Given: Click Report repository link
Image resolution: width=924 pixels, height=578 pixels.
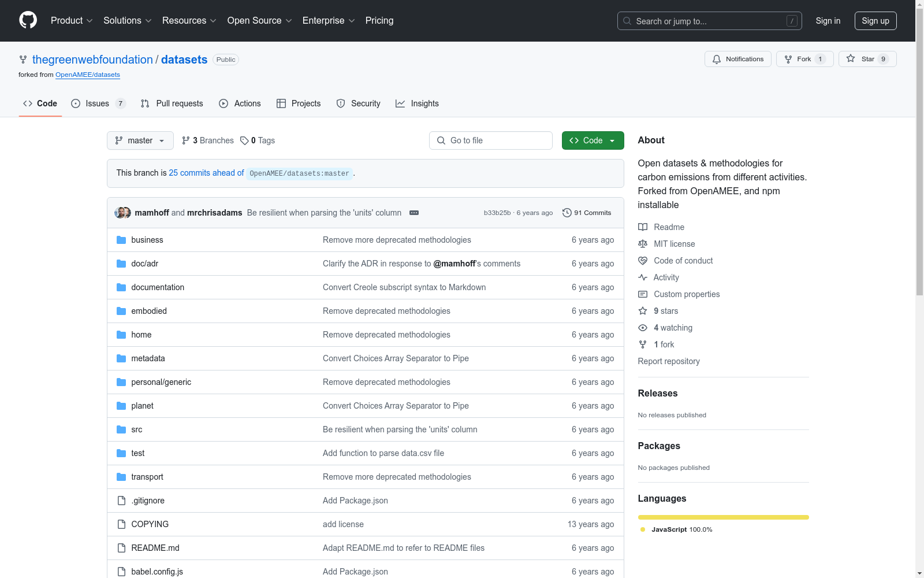Looking at the screenshot, I should [x=669, y=361].
